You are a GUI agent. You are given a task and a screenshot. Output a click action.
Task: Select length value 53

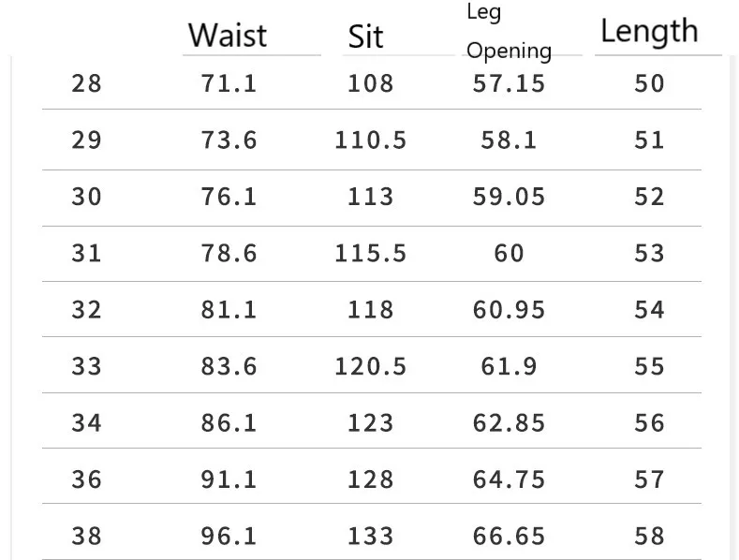[649, 254]
